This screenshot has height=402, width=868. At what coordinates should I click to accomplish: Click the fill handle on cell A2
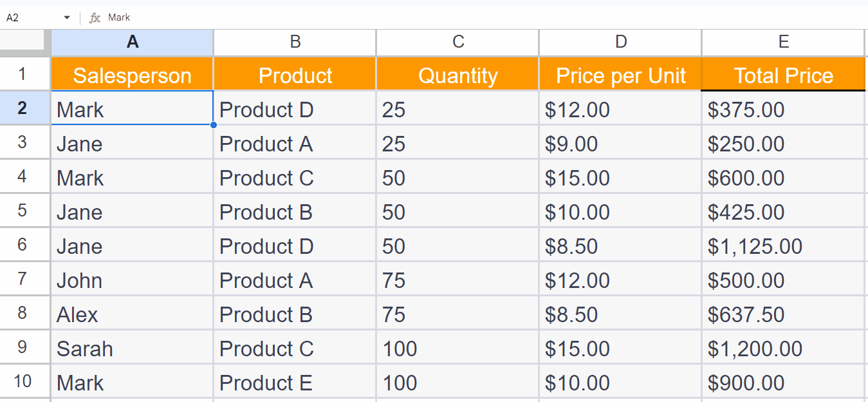[213, 125]
